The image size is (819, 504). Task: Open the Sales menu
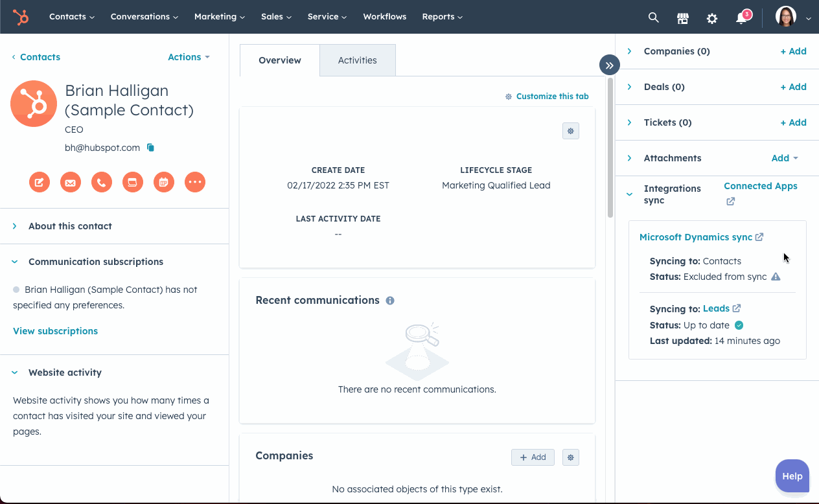click(276, 17)
